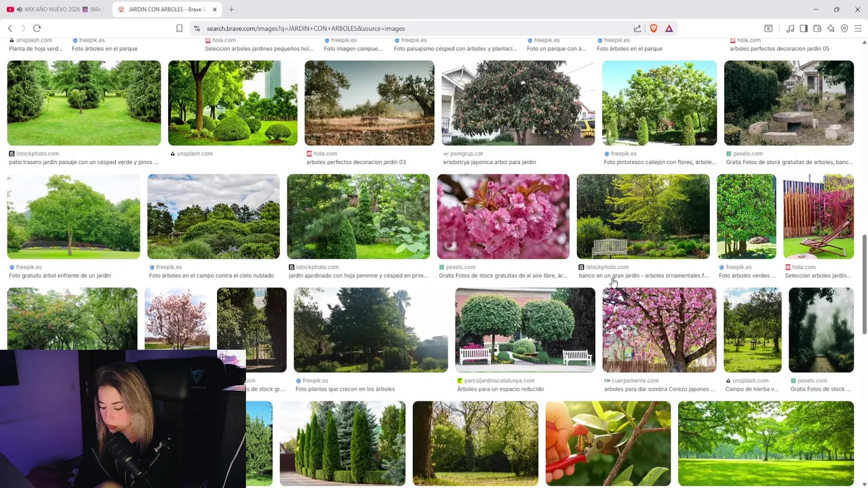
Task: Open the site information icon in address bar
Action: click(197, 28)
